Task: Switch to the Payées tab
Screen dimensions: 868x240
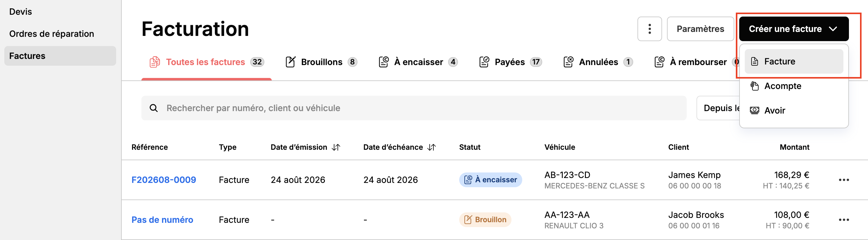Action: [x=510, y=62]
